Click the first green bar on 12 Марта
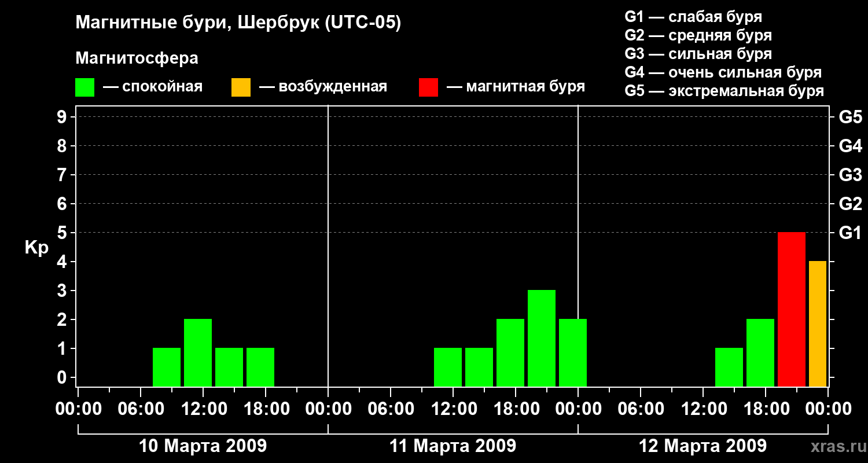Image resolution: width=868 pixels, height=463 pixels. click(x=729, y=367)
